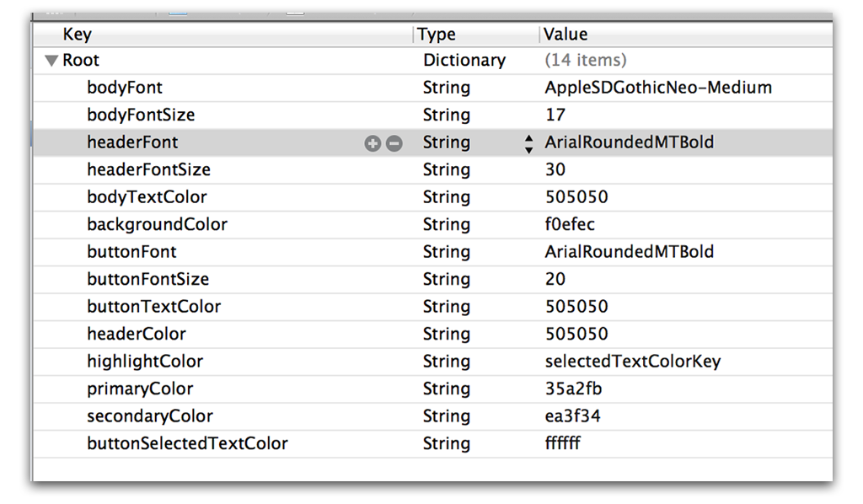Select the bodyFont key
863x504 pixels.
(x=125, y=88)
